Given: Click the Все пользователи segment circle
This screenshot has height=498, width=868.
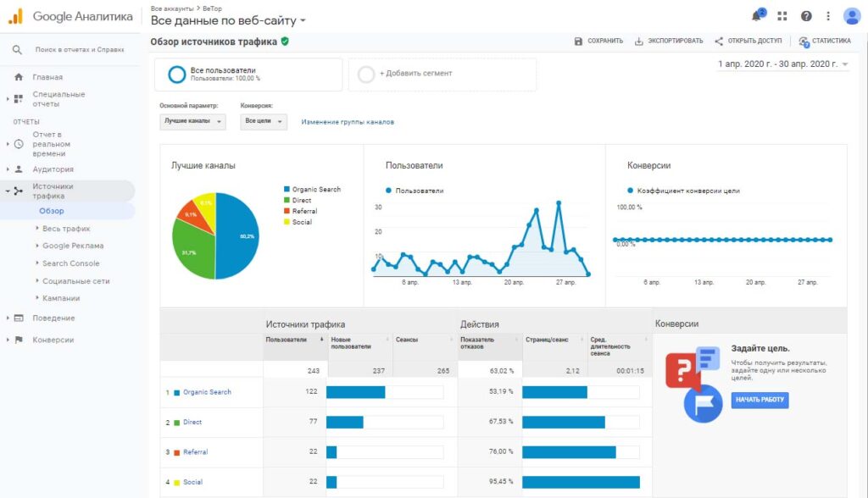Looking at the screenshot, I should pyautogui.click(x=176, y=75).
